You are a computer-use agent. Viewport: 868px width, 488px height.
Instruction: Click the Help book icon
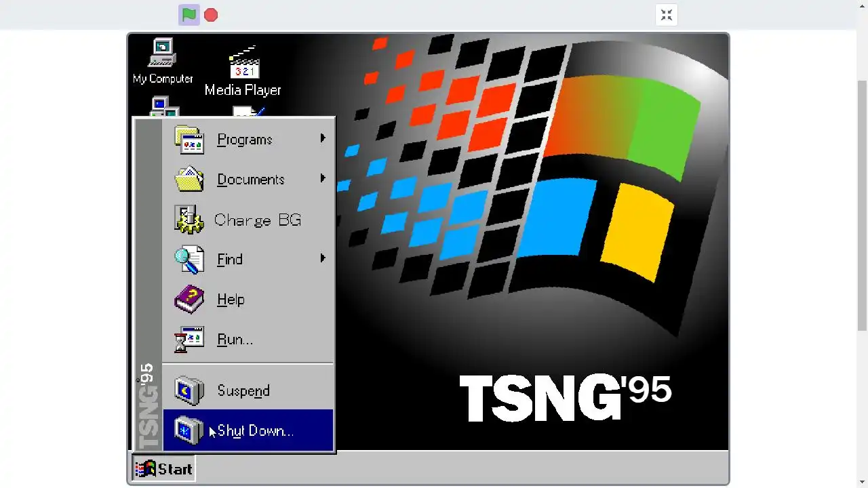189,299
